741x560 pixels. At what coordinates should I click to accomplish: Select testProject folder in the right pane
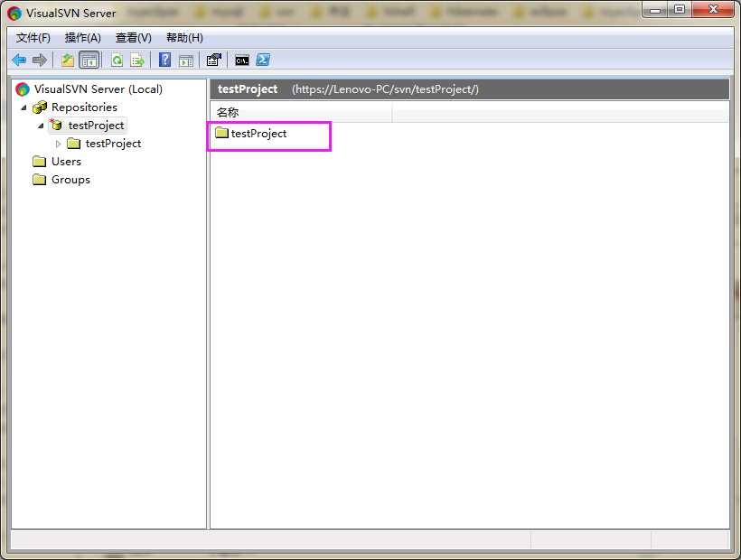pos(258,134)
